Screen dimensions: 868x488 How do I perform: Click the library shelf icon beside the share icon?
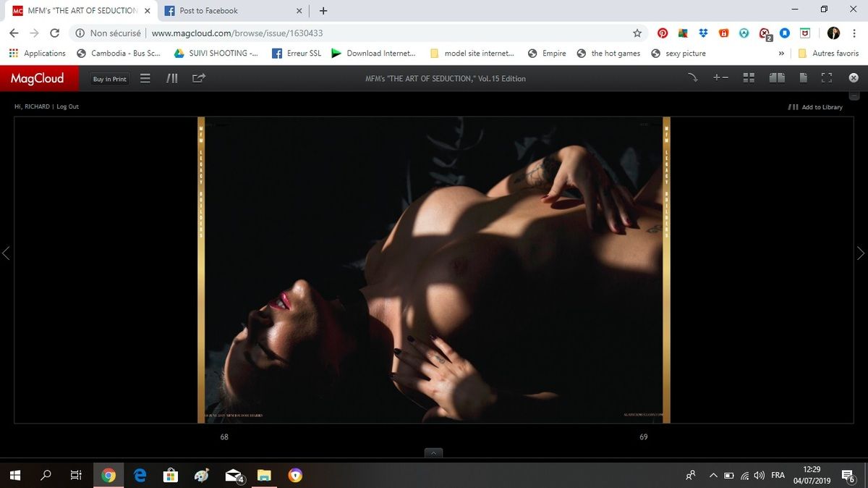[172, 78]
